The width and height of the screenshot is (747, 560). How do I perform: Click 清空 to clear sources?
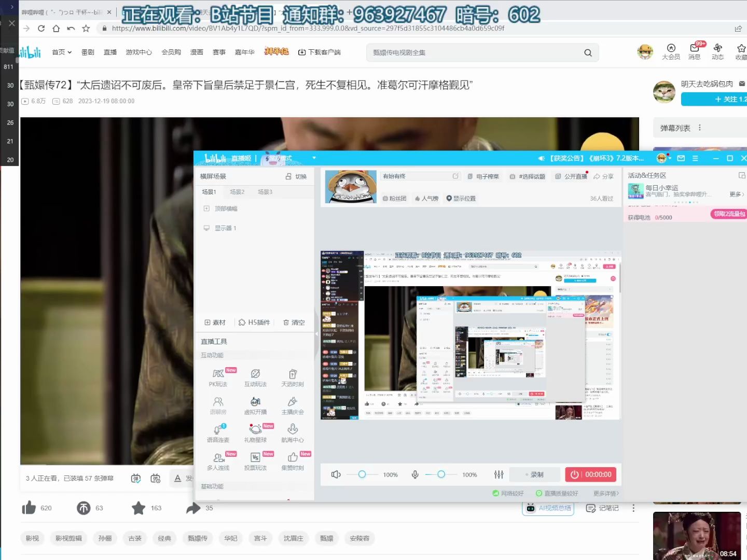pos(294,323)
